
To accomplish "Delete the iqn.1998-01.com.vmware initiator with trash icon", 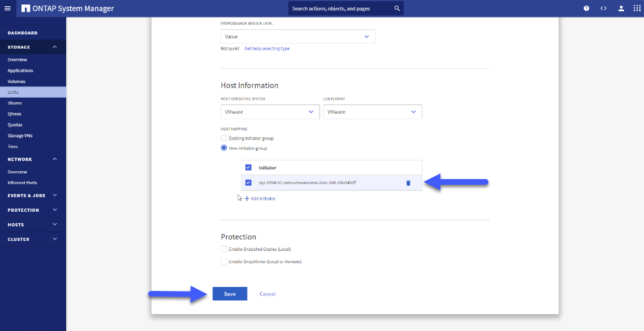I will [x=408, y=183].
